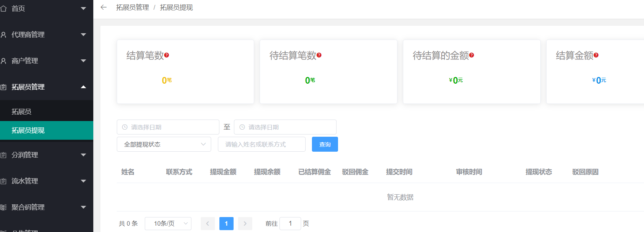
Task: Click the 联系方式 column header
Action: (179, 172)
